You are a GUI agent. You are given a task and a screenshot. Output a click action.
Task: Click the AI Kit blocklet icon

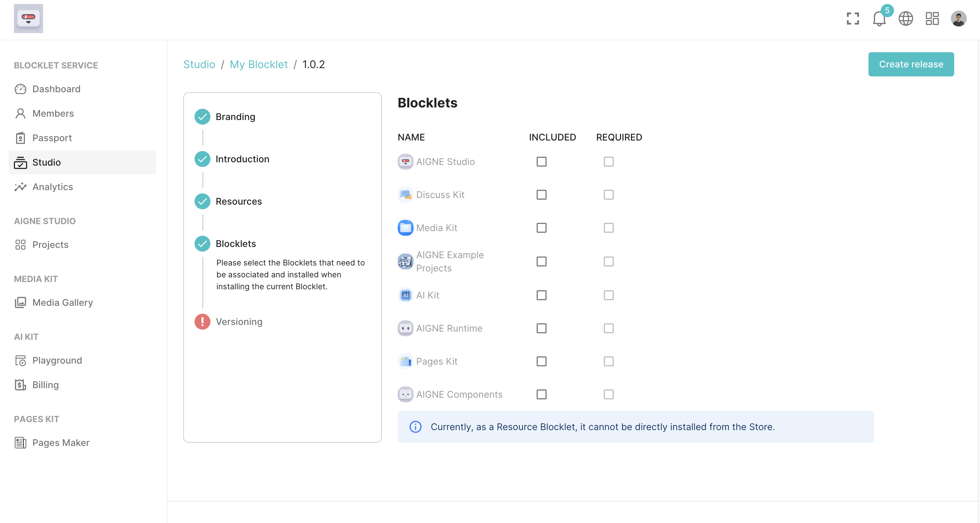(405, 295)
